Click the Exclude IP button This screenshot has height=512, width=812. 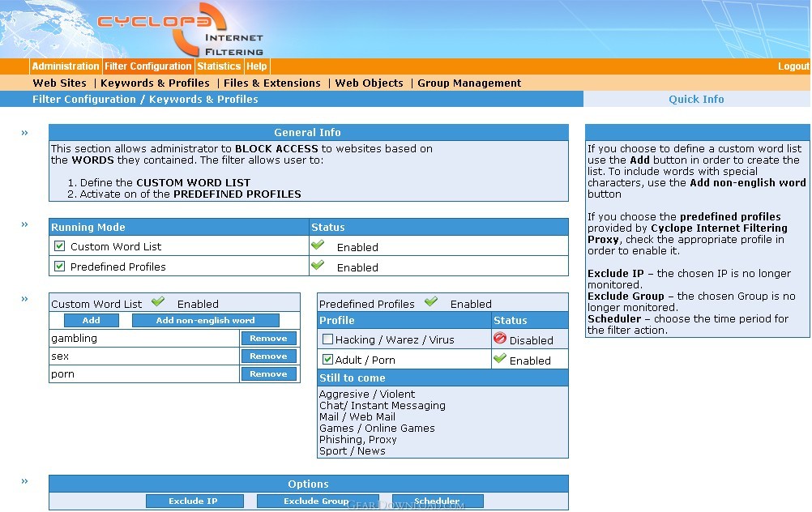pos(194,501)
